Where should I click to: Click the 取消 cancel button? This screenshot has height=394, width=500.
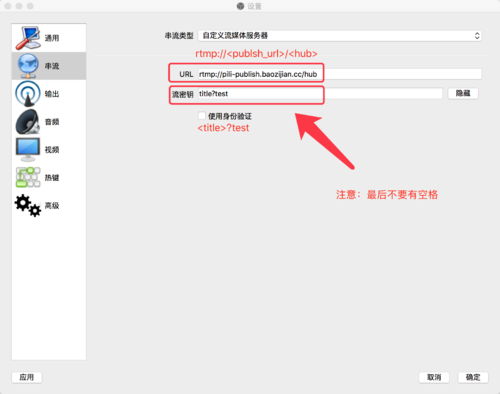(434, 377)
